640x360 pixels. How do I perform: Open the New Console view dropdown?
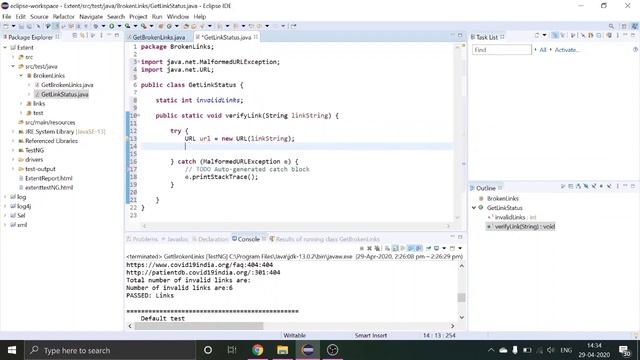click(x=460, y=248)
